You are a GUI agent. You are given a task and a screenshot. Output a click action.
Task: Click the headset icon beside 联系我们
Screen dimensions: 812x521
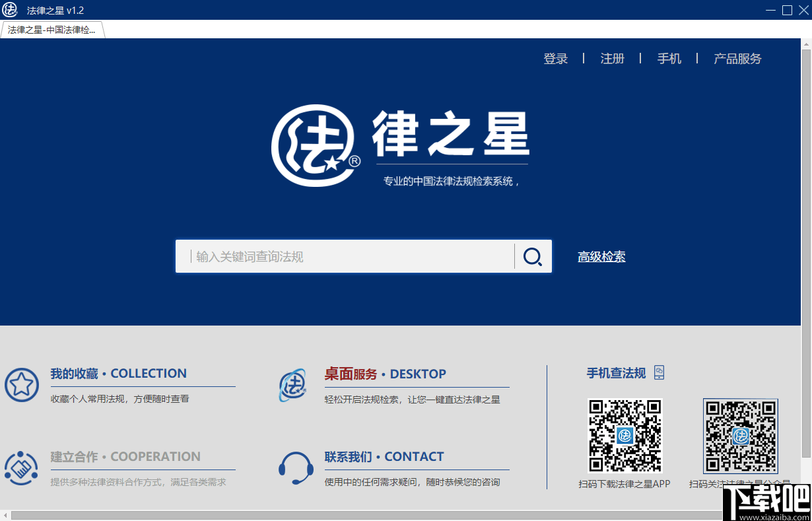click(x=296, y=469)
